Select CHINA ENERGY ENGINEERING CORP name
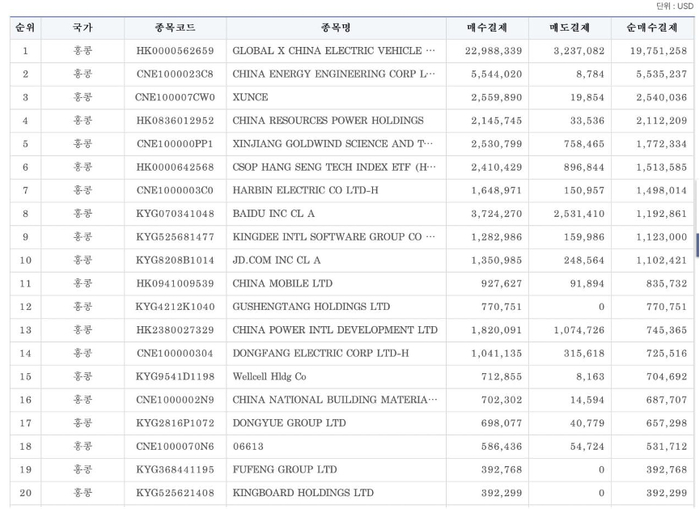The image size is (700, 509). pos(333,74)
